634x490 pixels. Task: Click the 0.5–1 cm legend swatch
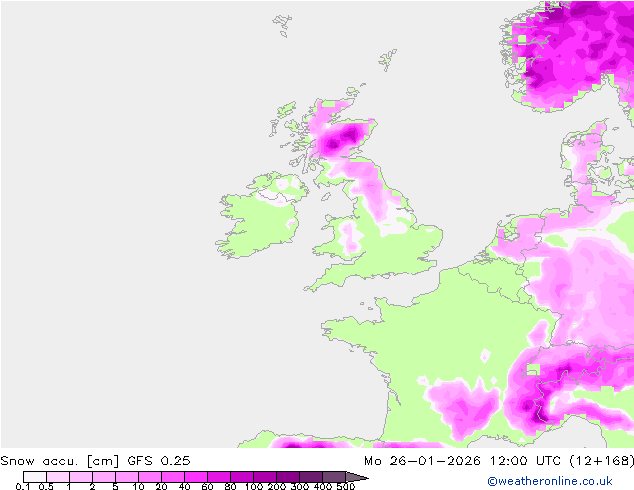(x=58, y=477)
